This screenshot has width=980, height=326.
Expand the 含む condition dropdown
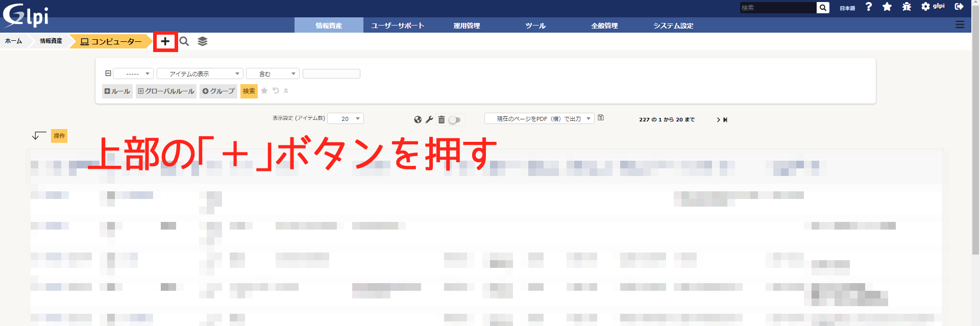tap(273, 74)
